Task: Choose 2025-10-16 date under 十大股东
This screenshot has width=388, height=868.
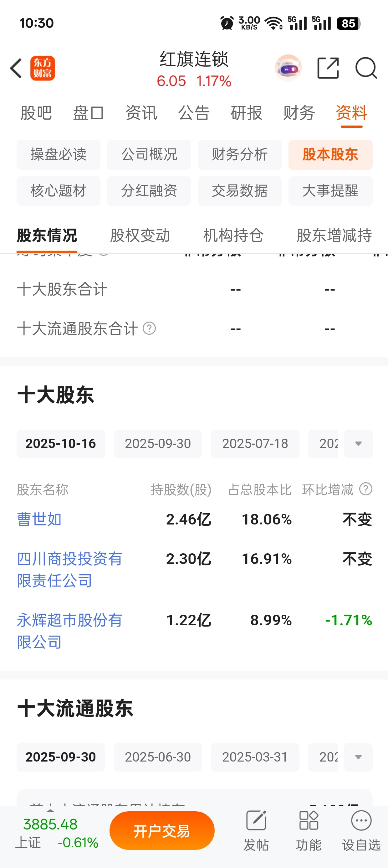Action: 61,443
